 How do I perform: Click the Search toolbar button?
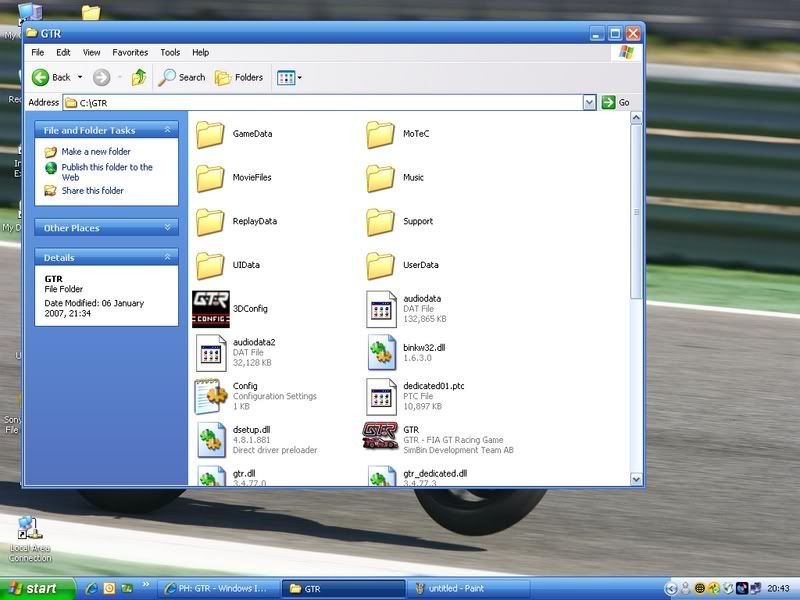click(182, 77)
